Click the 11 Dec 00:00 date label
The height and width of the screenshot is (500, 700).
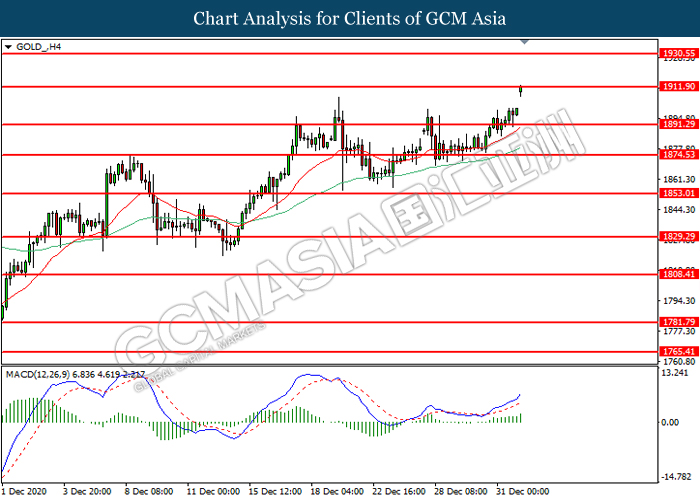click(x=213, y=492)
